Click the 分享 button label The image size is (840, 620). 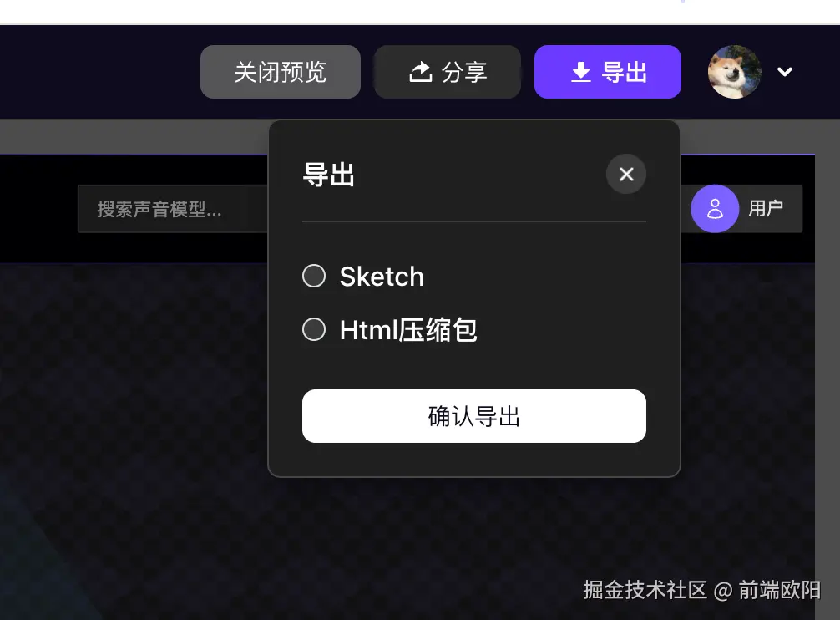464,72
